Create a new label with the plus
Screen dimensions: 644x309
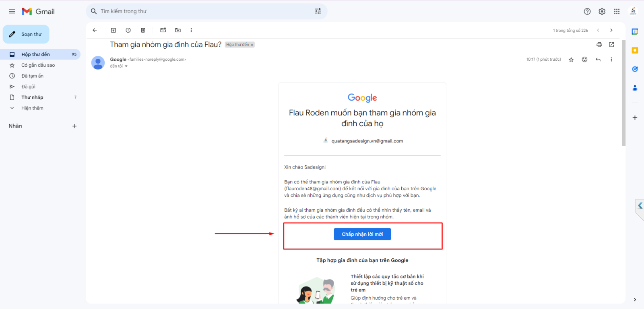74,126
